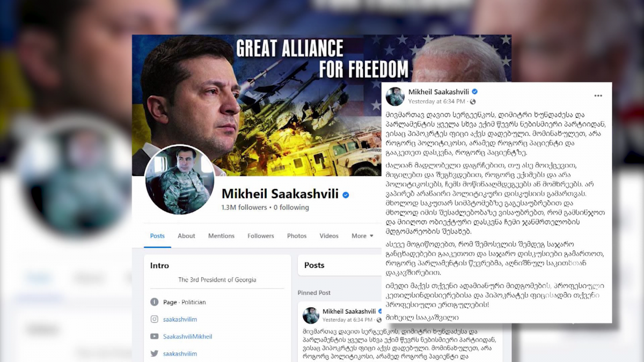Select the Followers tab
Screen dimensions: 644x362
pos(261,236)
